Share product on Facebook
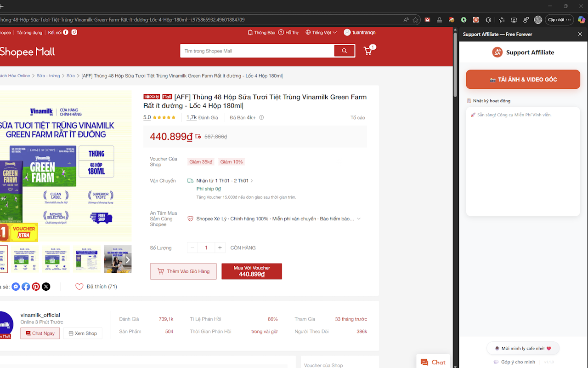Viewport: 588px width, 368px height. pos(26,287)
